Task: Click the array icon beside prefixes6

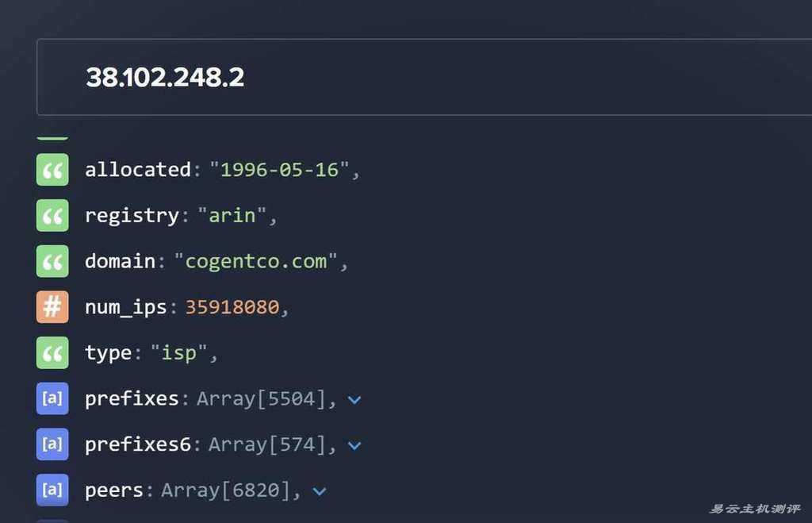Action: click(52, 444)
